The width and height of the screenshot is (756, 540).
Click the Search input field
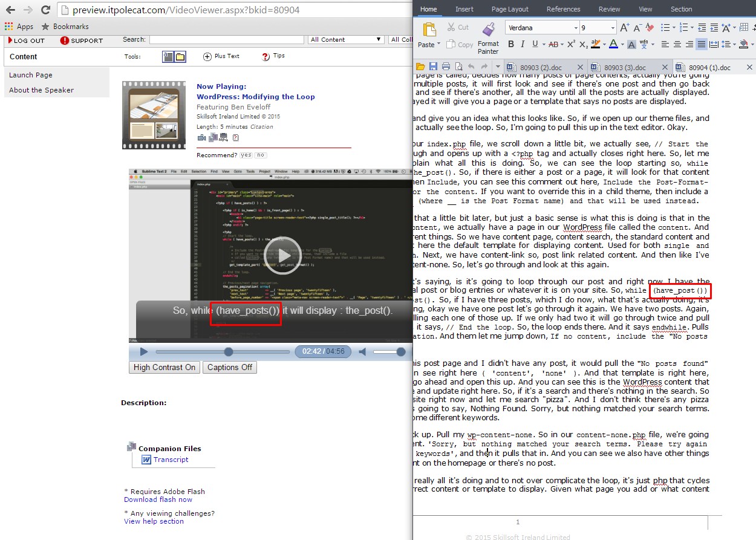pyautogui.click(x=226, y=40)
